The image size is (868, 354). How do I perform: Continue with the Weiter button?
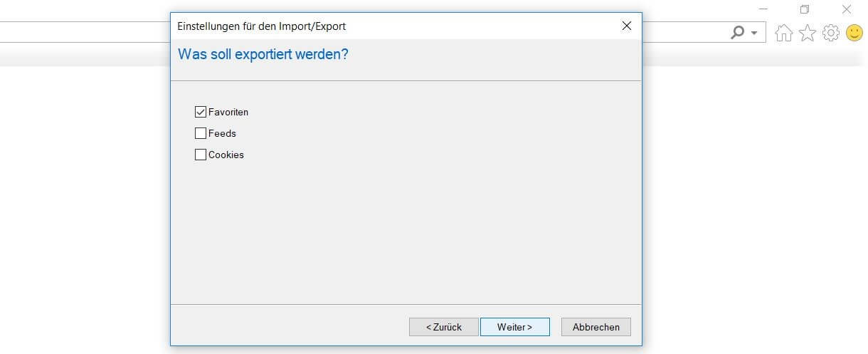514,327
